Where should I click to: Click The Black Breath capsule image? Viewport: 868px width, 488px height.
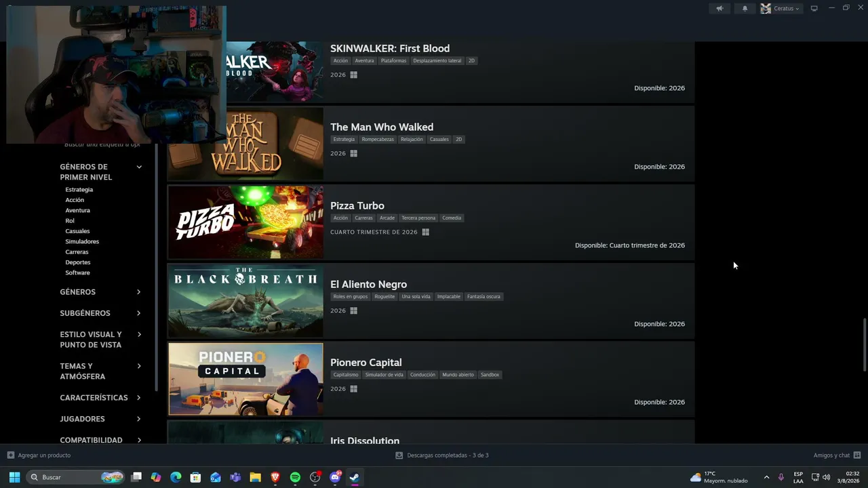[x=245, y=301]
